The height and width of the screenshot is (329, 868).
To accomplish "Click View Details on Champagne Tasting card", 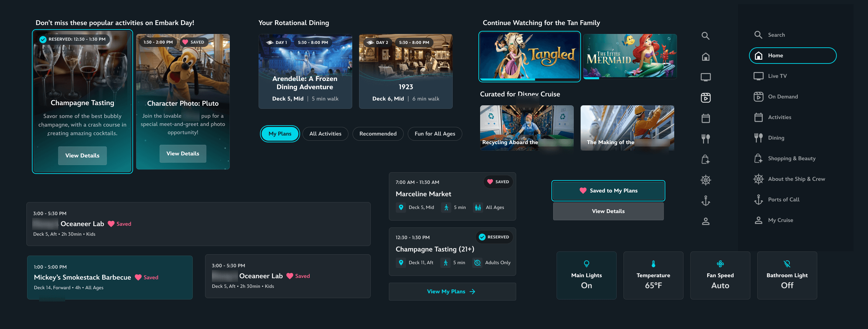I will (82, 156).
